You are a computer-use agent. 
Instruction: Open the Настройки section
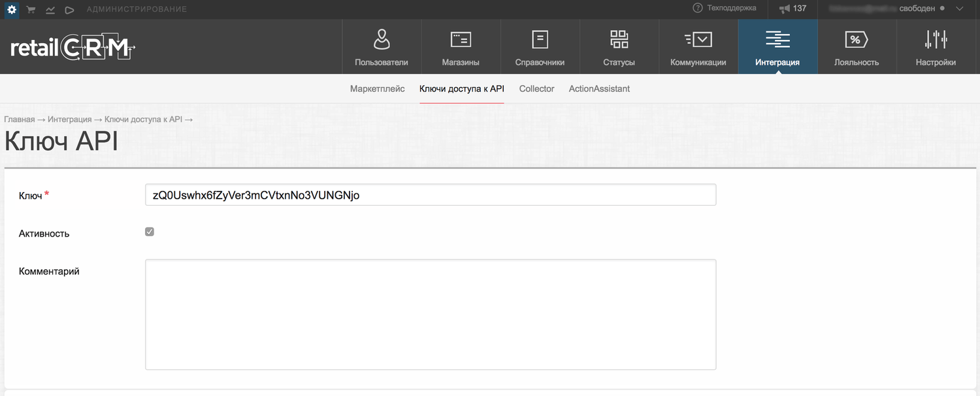tap(936, 47)
